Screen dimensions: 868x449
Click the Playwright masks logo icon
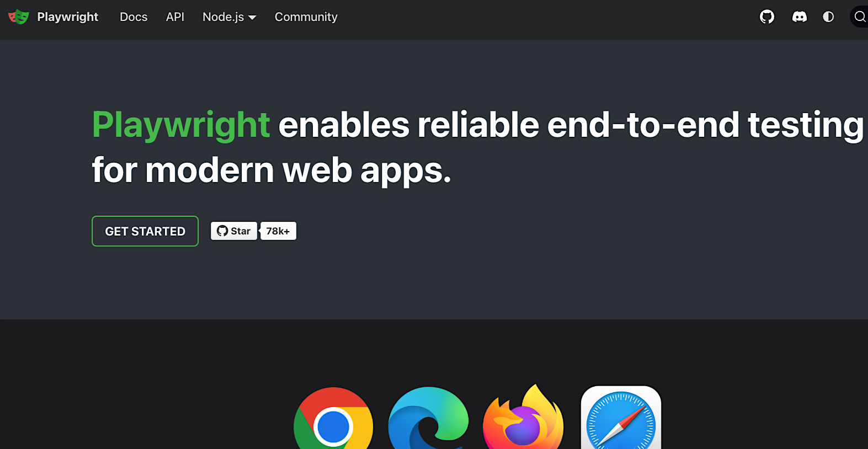click(18, 17)
